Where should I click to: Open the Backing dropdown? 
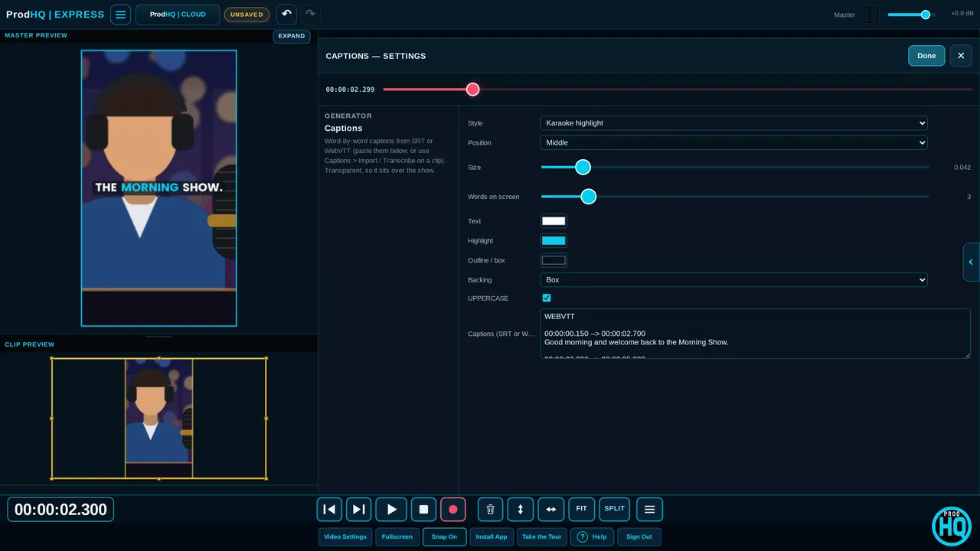pos(733,280)
